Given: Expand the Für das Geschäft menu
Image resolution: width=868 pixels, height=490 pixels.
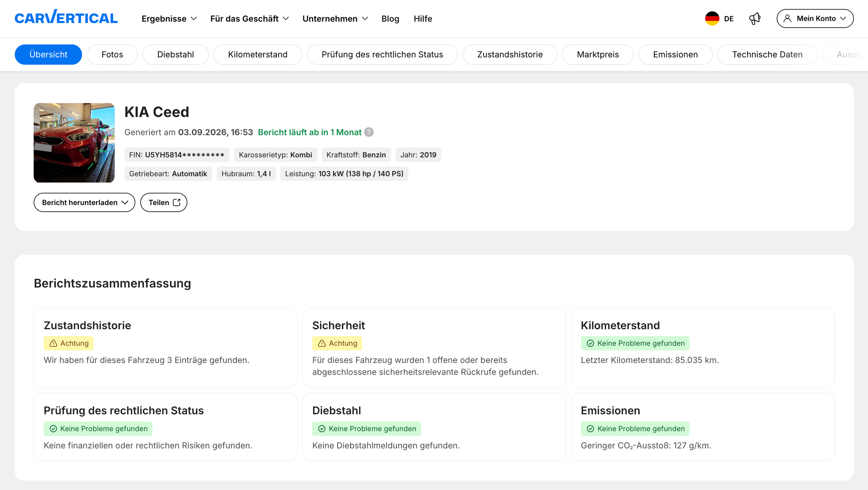Looking at the screenshot, I should (250, 19).
